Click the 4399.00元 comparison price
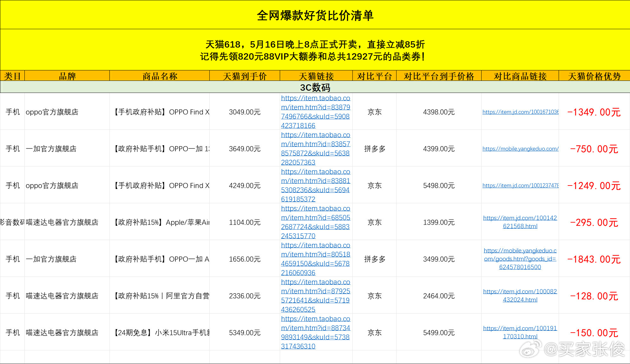The width and height of the screenshot is (630, 364). (x=439, y=149)
